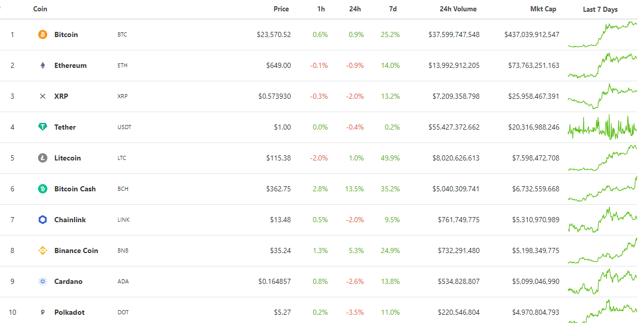Click the DOT ticker symbol
The height and width of the screenshot is (323, 644).
123,312
